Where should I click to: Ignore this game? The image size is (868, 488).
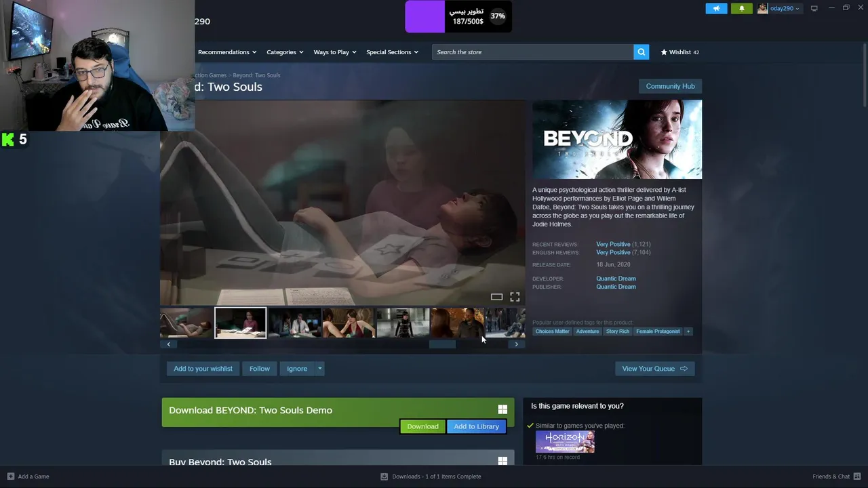coord(297,369)
